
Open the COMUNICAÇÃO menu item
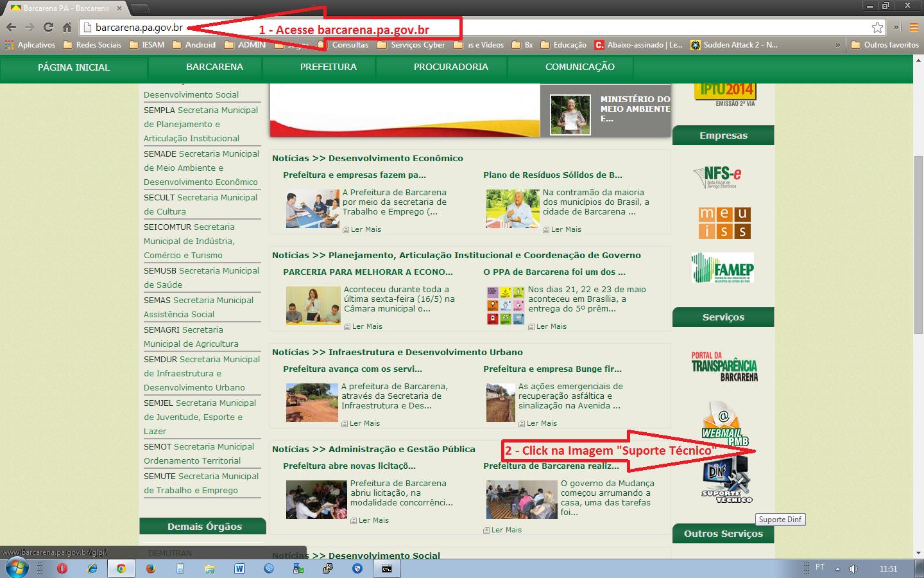(580, 67)
